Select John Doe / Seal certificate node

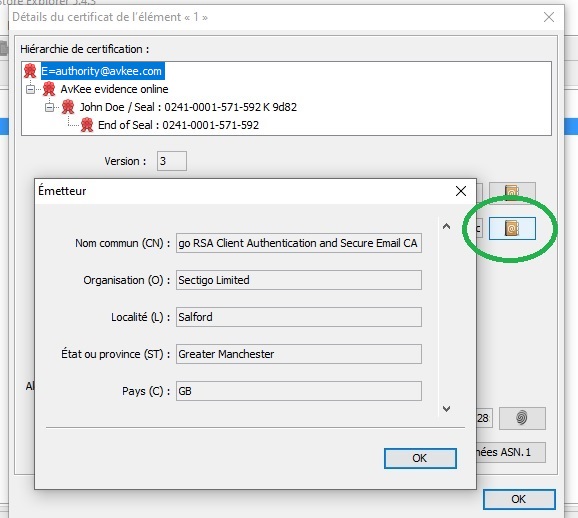pos(188,107)
